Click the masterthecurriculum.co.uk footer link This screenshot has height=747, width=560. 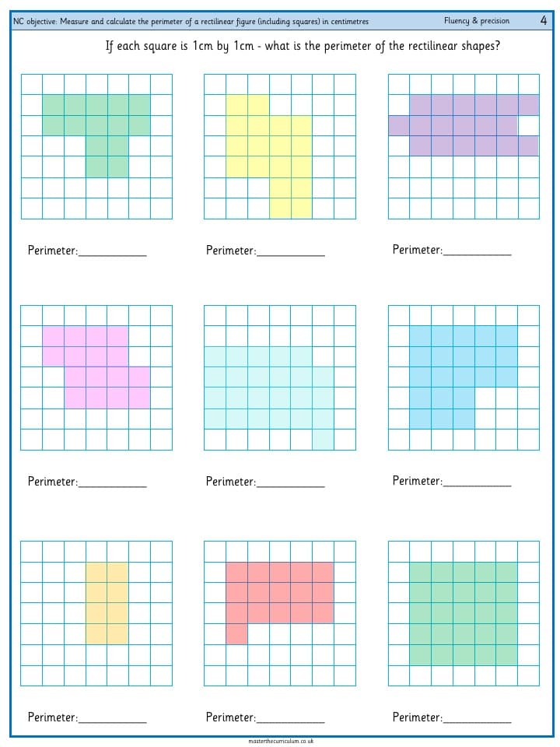(x=281, y=742)
